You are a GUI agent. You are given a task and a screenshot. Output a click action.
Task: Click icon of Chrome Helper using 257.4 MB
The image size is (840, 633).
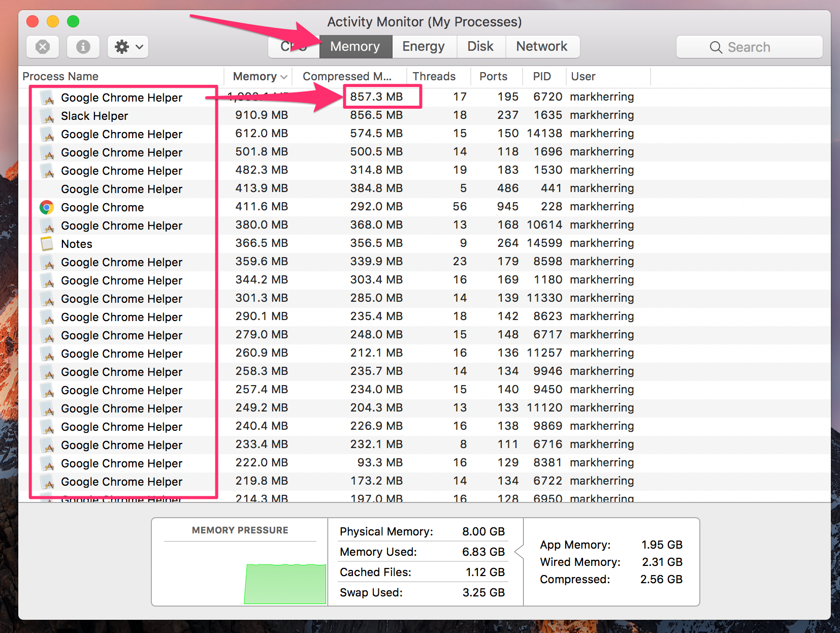click(x=48, y=390)
